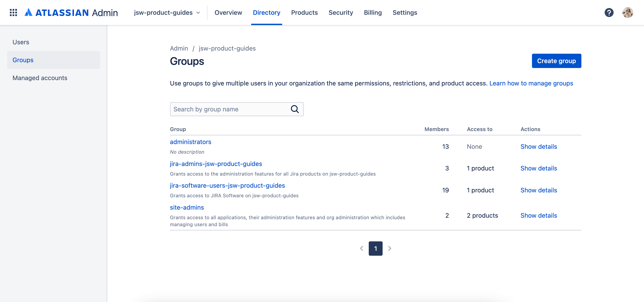Screen dimensions: 644x302
Task: Click the Users sidebar navigation item
Action: pyautogui.click(x=21, y=42)
